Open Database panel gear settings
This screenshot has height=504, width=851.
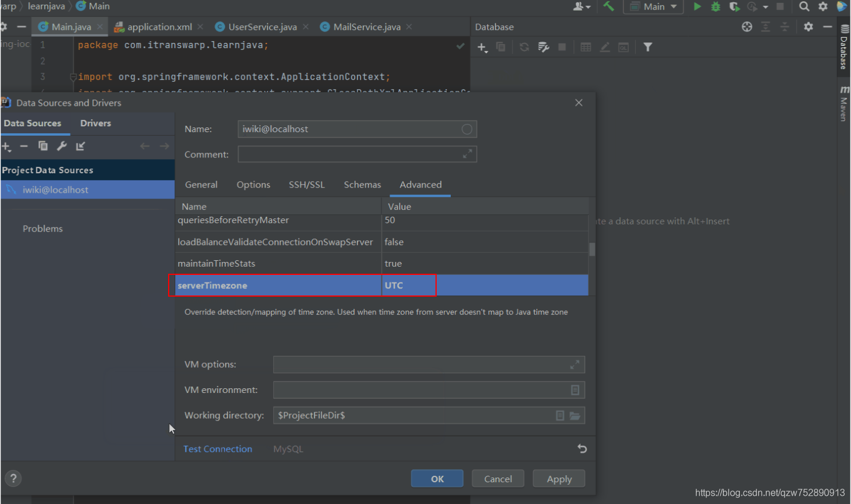coord(809,26)
